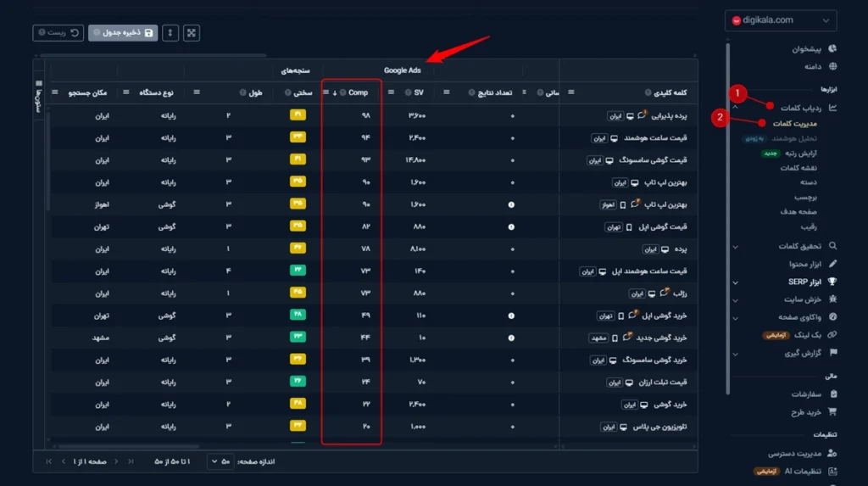
Task: Open column menu icon beside SV header
Action: click(x=391, y=92)
